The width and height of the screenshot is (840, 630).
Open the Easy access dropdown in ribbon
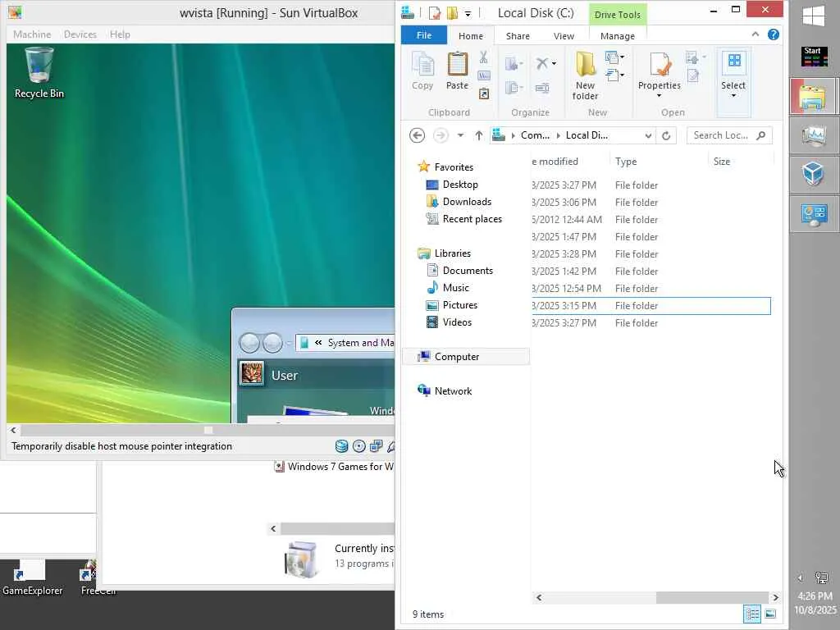pyautogui.click(x=615, y=75)
